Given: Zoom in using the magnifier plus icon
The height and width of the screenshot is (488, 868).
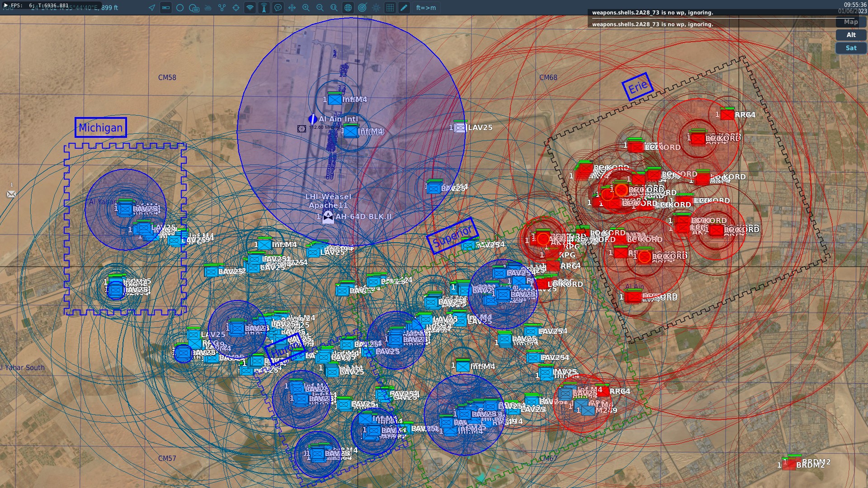Looking at the screenshot, I should pos(306,8).
